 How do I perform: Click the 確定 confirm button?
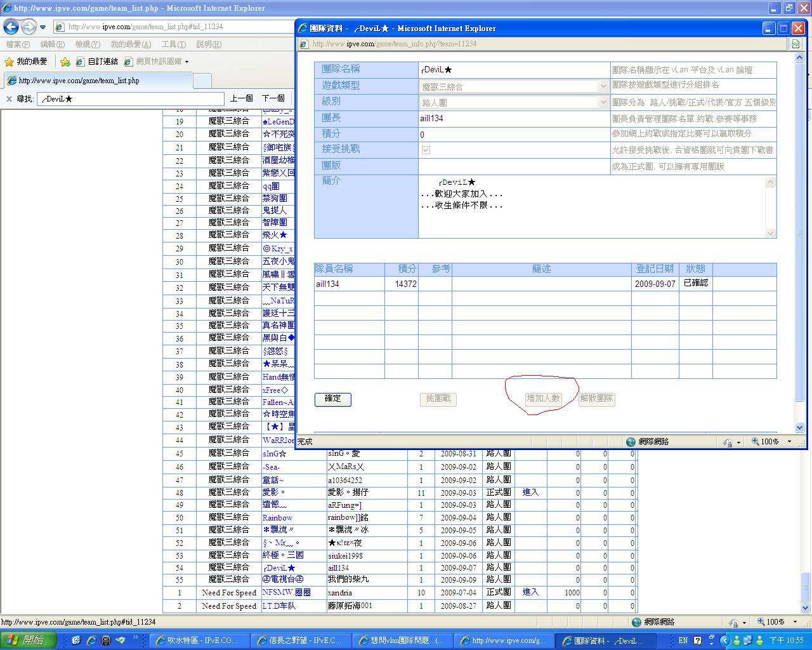(332, 399)
